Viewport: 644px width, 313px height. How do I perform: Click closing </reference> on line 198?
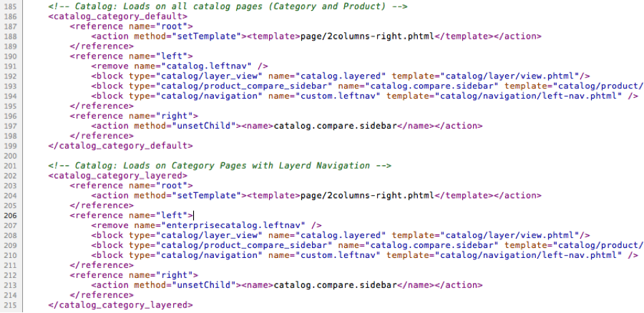[x=102, y=136]
